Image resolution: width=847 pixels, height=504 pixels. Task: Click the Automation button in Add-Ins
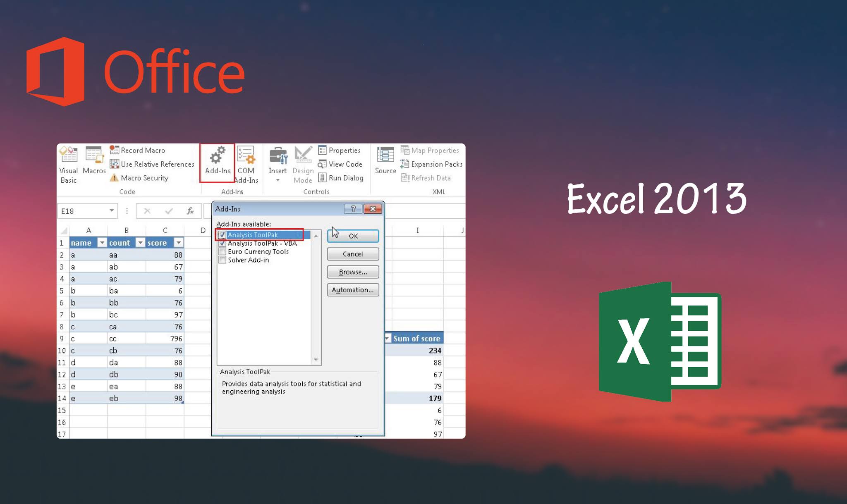tap(352, 290)
